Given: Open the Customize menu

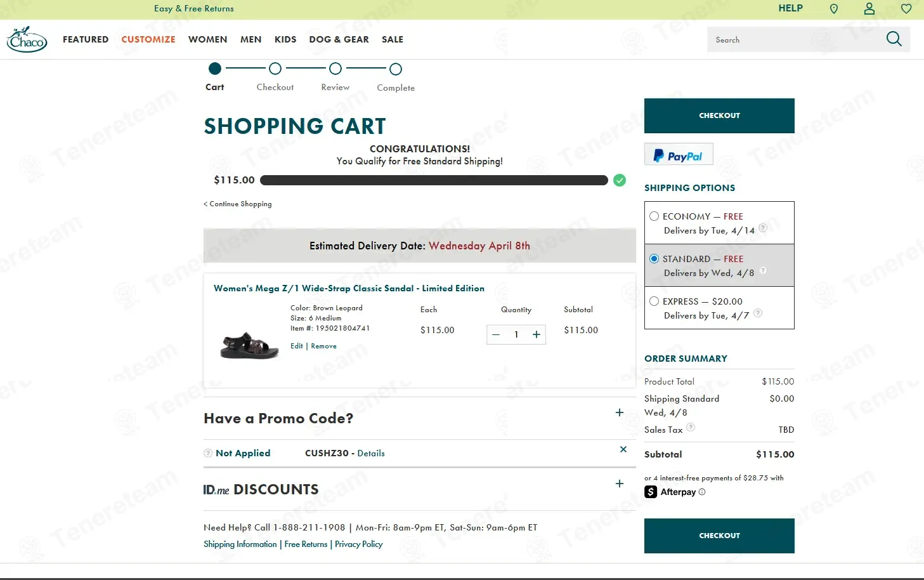Looking at the screenshot, I should click(x=148, y=39).
